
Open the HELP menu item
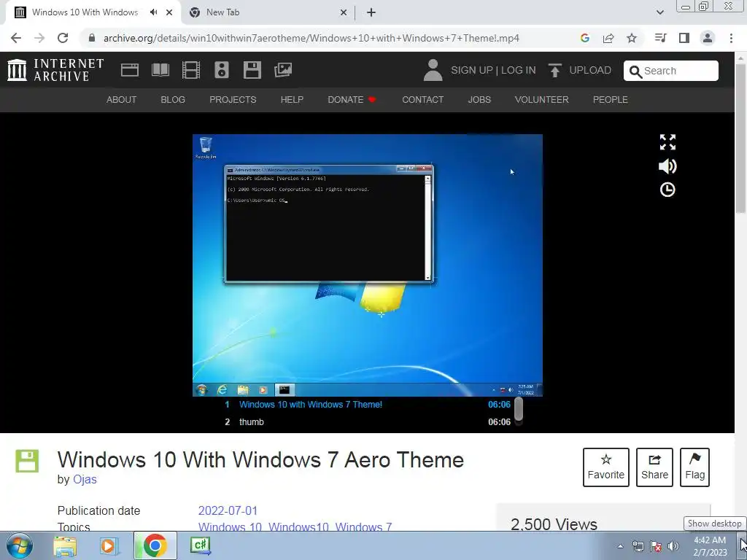click(x=292, y=99)
